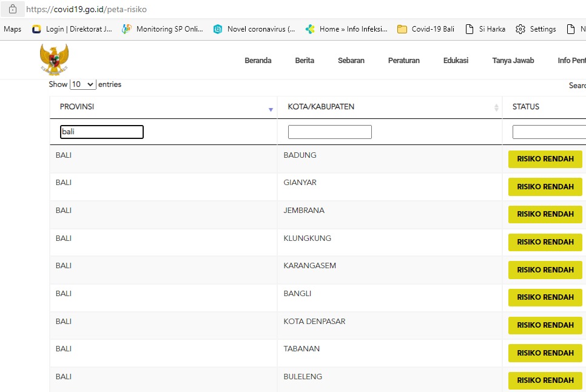The width and height of the screenshot is (586, 392).
Task: Open the Settings gear bookmark
Action: [x=536, y=29]
